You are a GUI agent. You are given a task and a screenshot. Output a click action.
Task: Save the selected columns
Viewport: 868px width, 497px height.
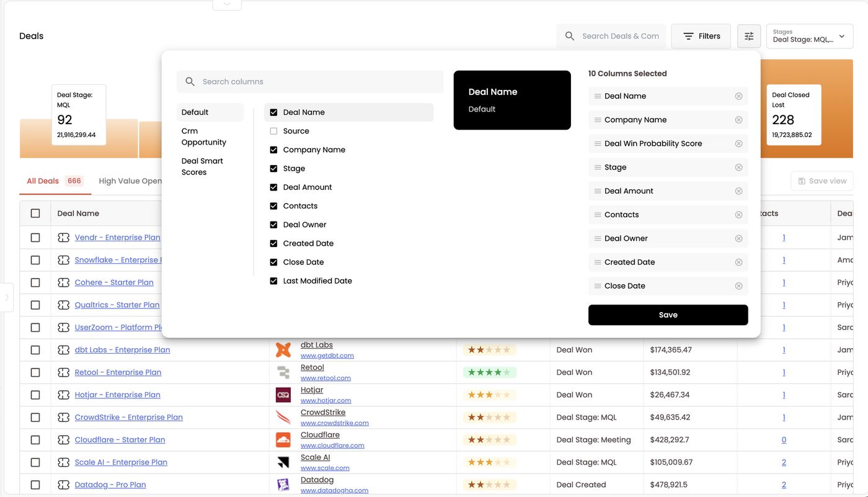coord(668,315)
